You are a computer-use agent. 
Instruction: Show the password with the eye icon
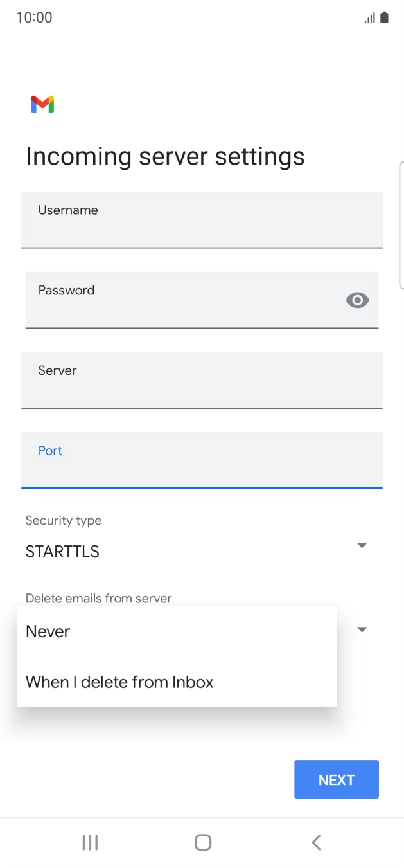(x=357, y=300)
